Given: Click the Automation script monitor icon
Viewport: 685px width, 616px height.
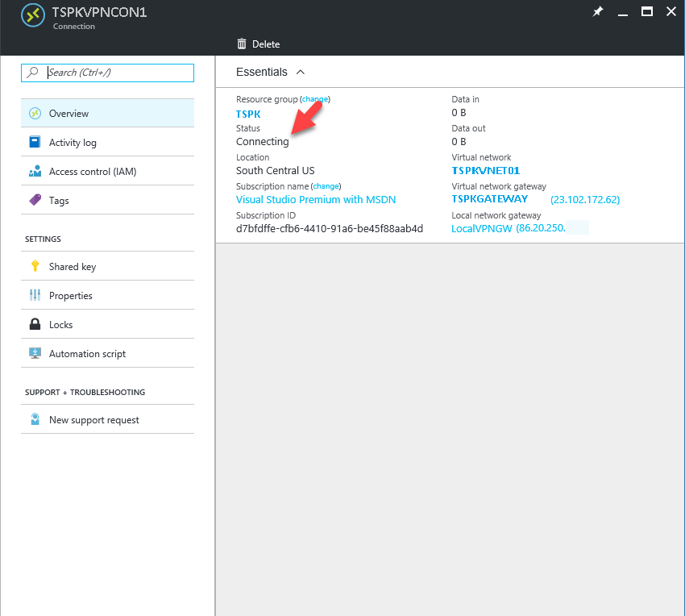Looking at the screenshot, I should pos(35,353).
